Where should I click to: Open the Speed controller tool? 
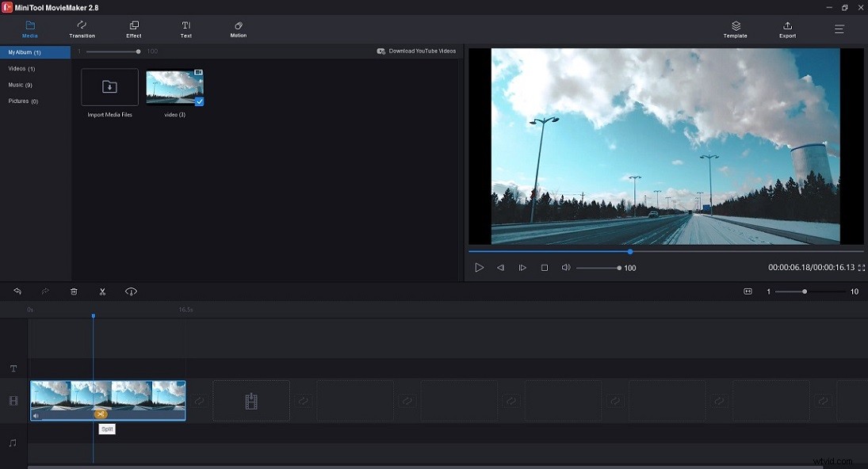pyautogui.click(x=131, y=291)
